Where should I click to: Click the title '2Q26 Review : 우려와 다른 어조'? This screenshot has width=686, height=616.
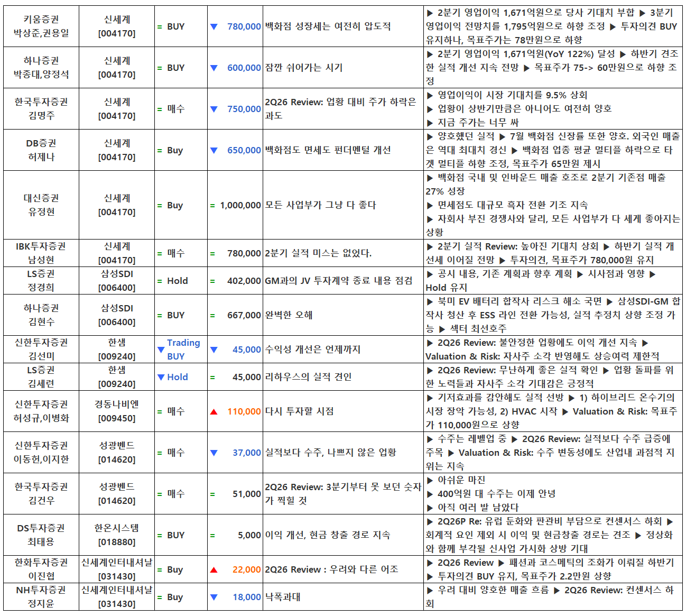tap(331, 569)
